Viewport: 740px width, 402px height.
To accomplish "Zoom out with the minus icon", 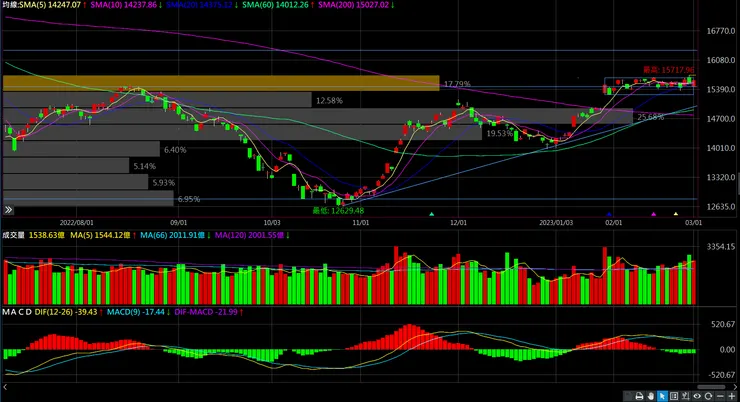I will (720, 396).
